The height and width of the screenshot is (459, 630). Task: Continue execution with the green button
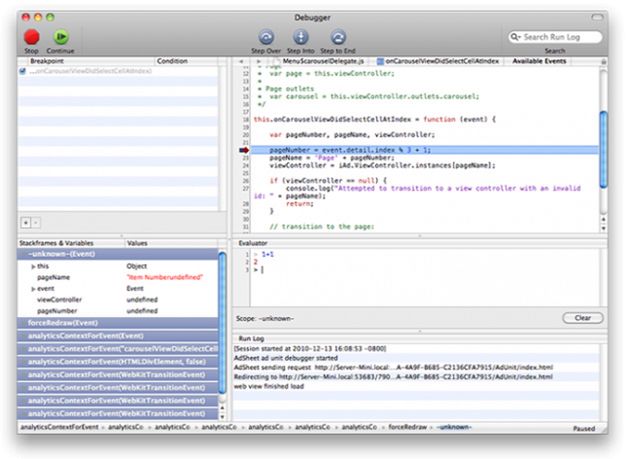[61, 37]
